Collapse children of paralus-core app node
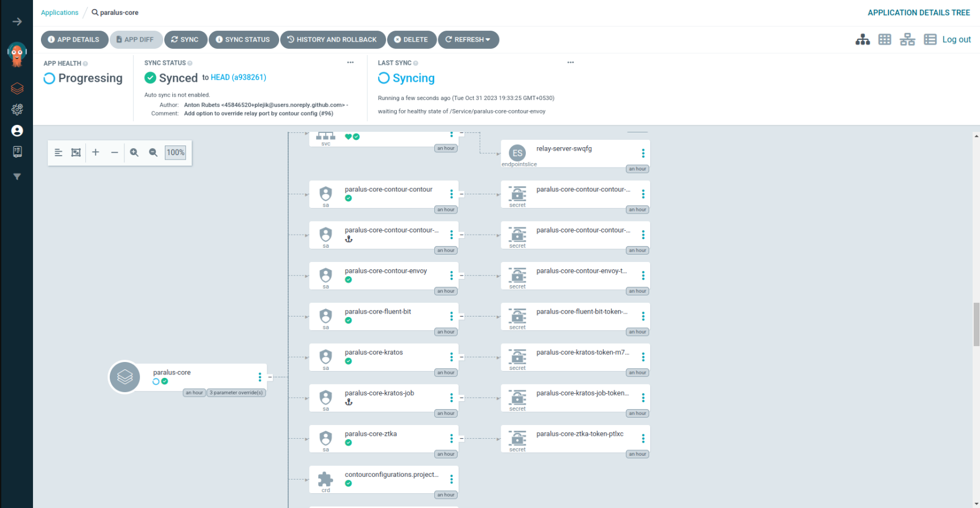 pyautogui.click(x=270, y=377)
